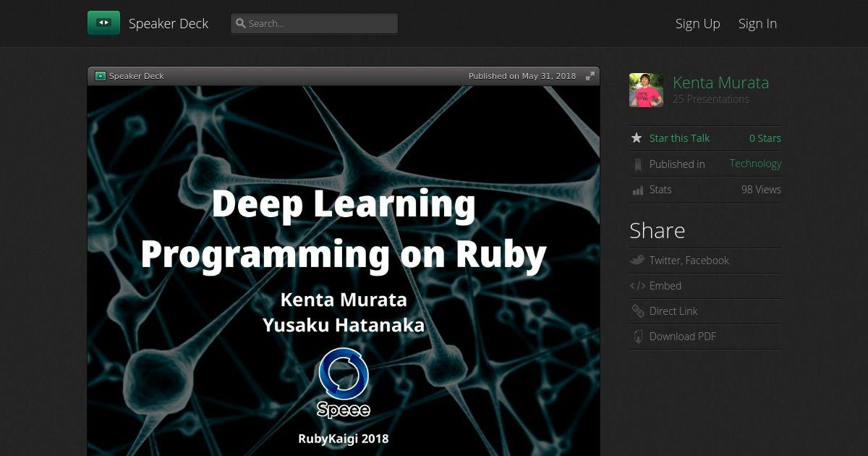Click the magnifier icon in search box
Viewport: 868px width, 456px height.
tap(241, 23)
